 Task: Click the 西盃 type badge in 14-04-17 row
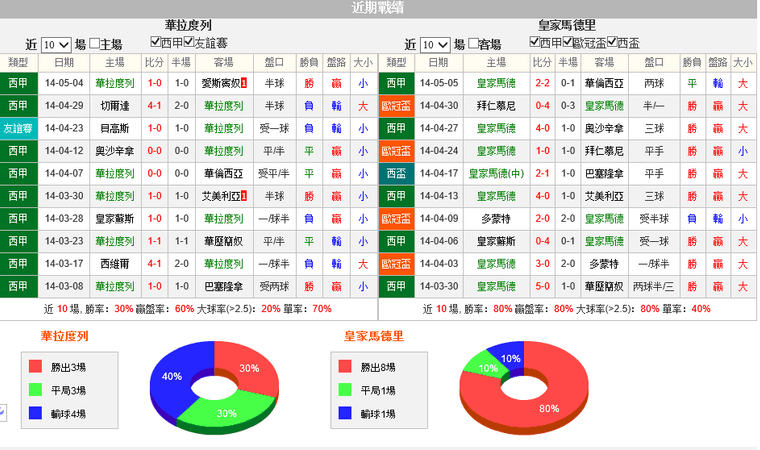396,174
